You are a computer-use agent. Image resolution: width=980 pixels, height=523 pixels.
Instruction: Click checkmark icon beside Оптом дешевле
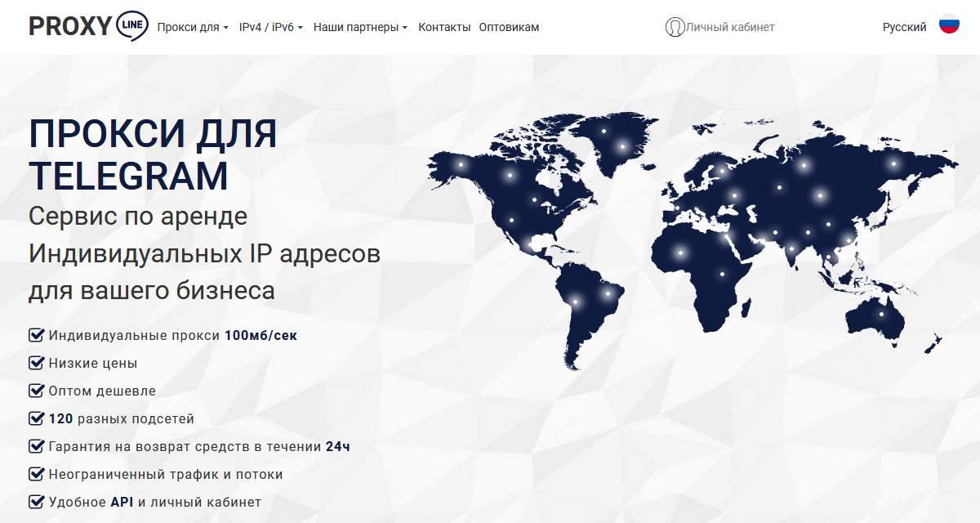coord(36,391)
